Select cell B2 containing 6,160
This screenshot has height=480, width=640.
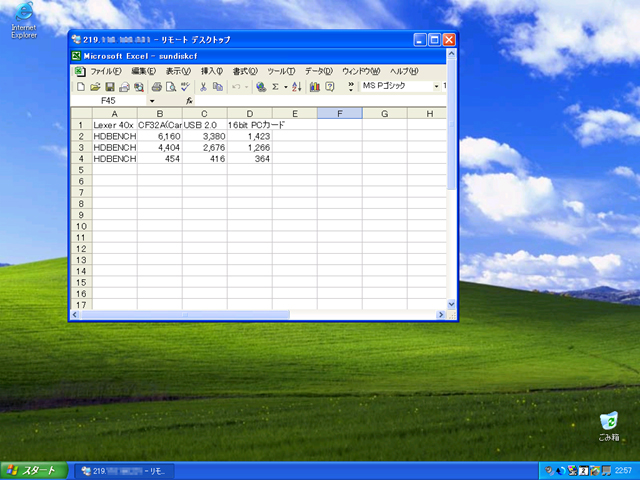pyautogui.click(x=159, y=136)
